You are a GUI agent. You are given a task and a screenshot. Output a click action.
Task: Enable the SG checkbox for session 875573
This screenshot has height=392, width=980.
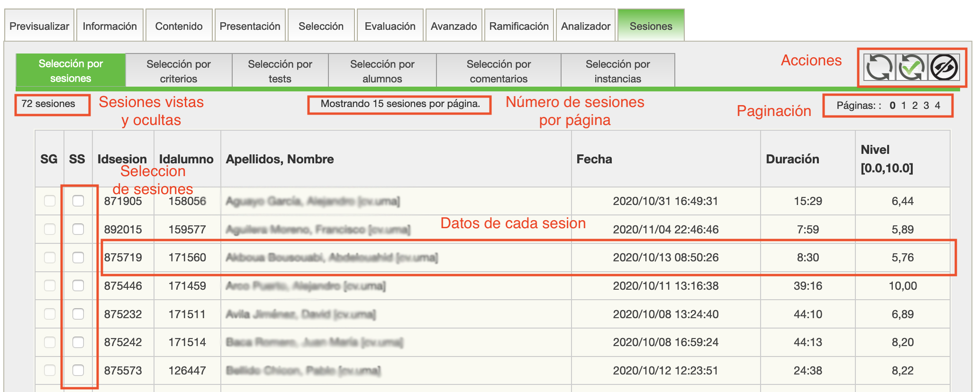50,371
